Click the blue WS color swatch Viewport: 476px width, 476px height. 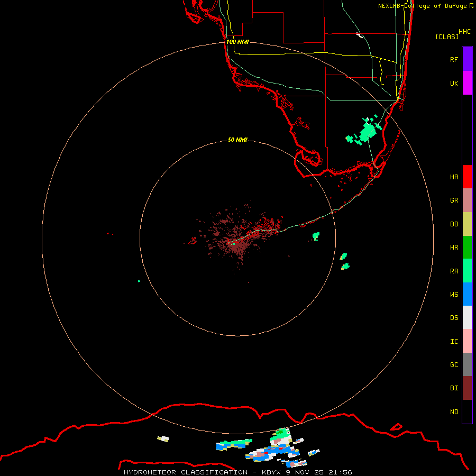pos(467,294)
